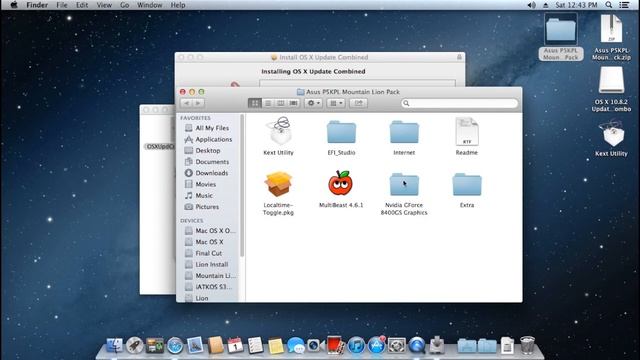Open Calendar from the Dock
Image resolution: width=640 pixels, height=360 pixels.
pyautogui.click(x=235, y=345)
